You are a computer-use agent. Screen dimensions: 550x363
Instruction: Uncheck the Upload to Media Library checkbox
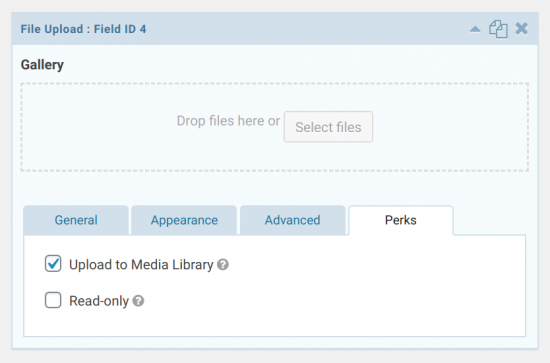pos(53,264)
